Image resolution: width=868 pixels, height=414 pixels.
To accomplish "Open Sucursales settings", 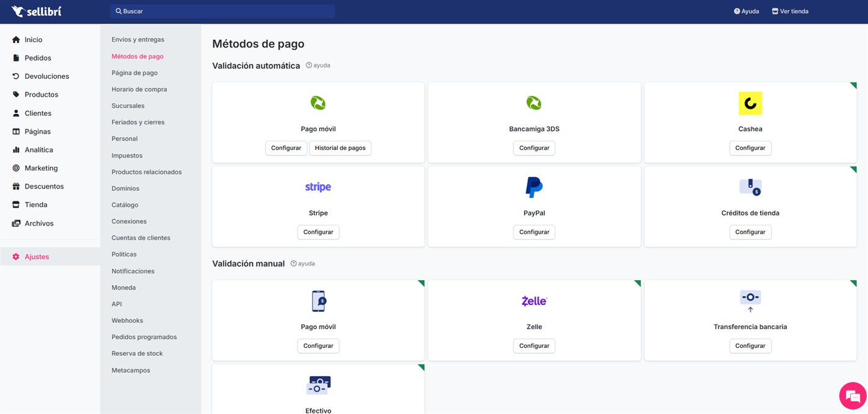I will pyautogui.click(x=128, y=106).
